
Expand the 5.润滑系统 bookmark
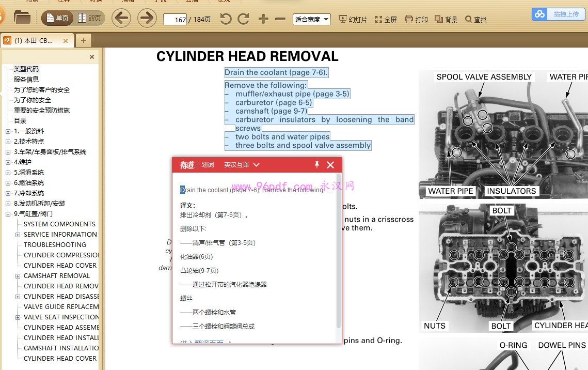pos(8,173)
